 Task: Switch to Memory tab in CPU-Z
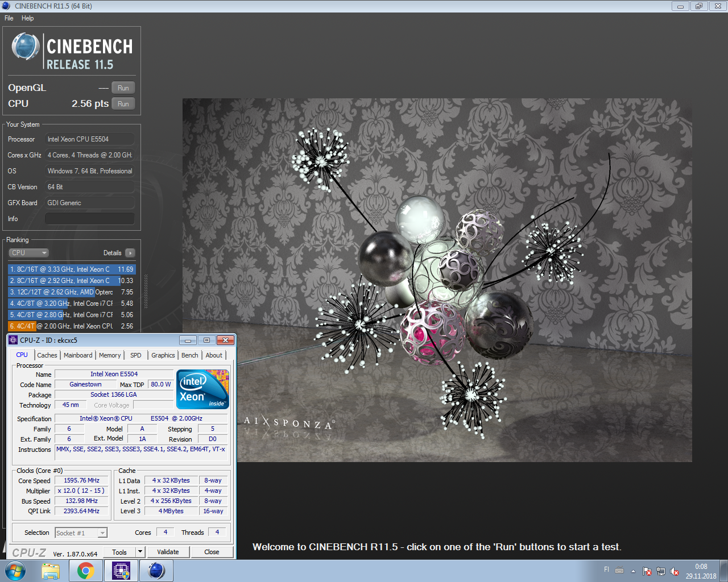(x=110, y=355)
